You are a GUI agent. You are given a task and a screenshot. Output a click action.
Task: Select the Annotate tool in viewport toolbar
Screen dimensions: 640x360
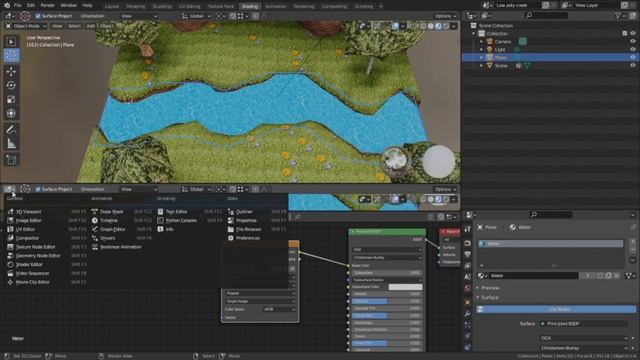(11, 130)
